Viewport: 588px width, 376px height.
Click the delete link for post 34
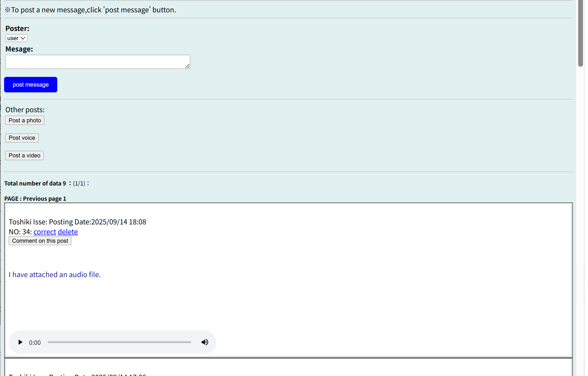tap(68, 232)
